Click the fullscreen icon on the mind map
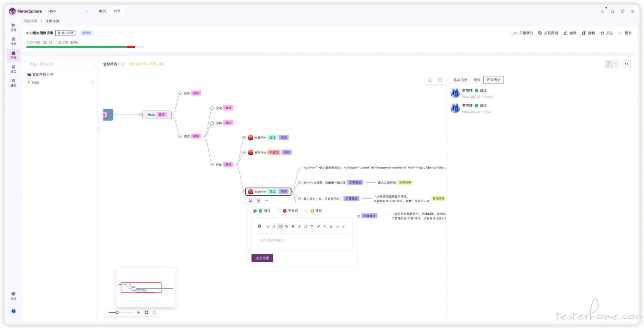 click(440, 80)
